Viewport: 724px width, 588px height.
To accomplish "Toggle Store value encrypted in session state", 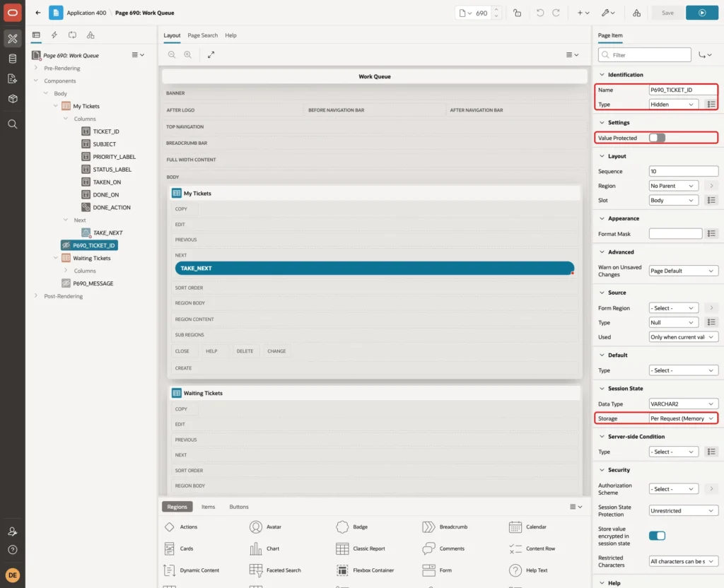I will (x=657, y=536).
